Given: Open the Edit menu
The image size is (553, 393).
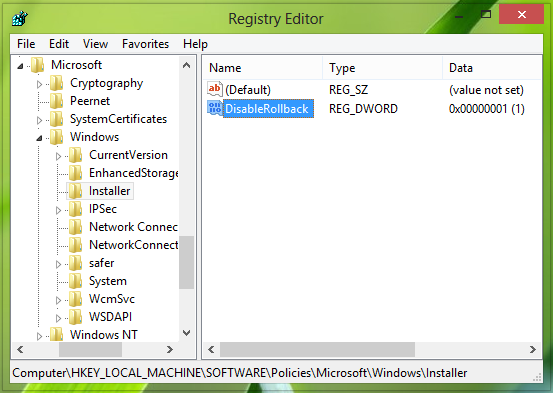Looking at the screenshot, I should (59, 44).
